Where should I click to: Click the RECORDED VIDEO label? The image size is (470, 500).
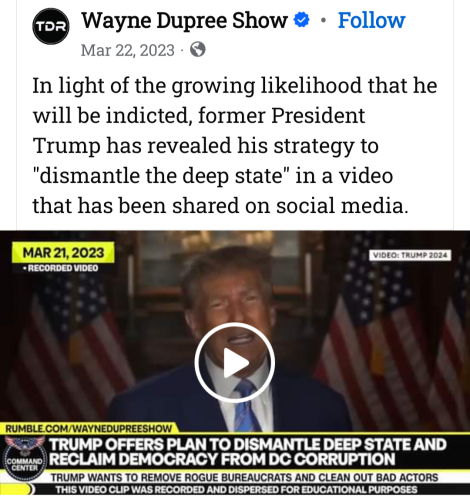click(60, 268)
